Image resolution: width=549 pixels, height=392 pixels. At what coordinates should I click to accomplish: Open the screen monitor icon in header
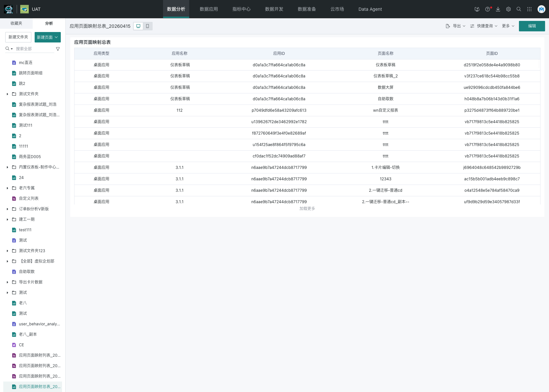tap(477, 9)
